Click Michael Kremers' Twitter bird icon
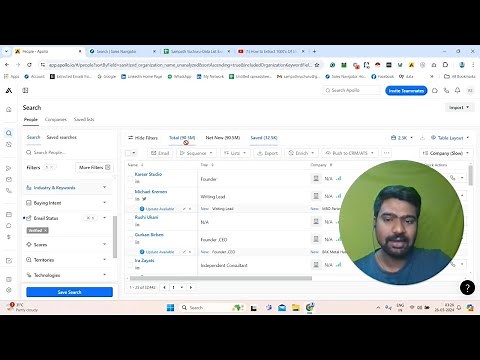The image size is (480, 360). [x=144, y=199]
